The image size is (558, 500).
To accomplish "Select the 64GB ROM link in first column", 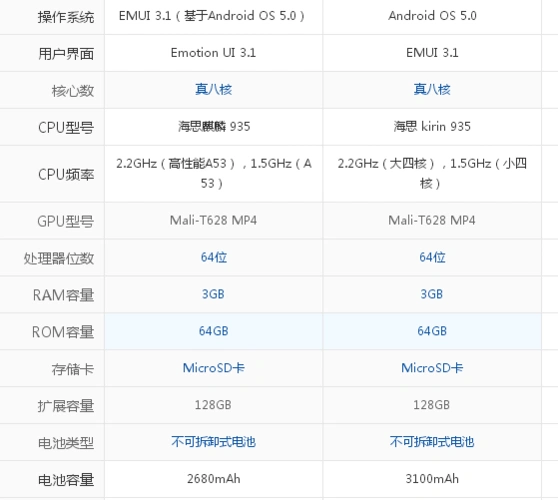I will [x=214, y=331].
